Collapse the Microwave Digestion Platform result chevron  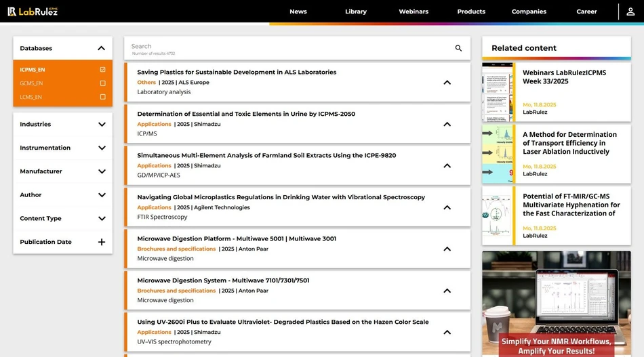[447, 249]
